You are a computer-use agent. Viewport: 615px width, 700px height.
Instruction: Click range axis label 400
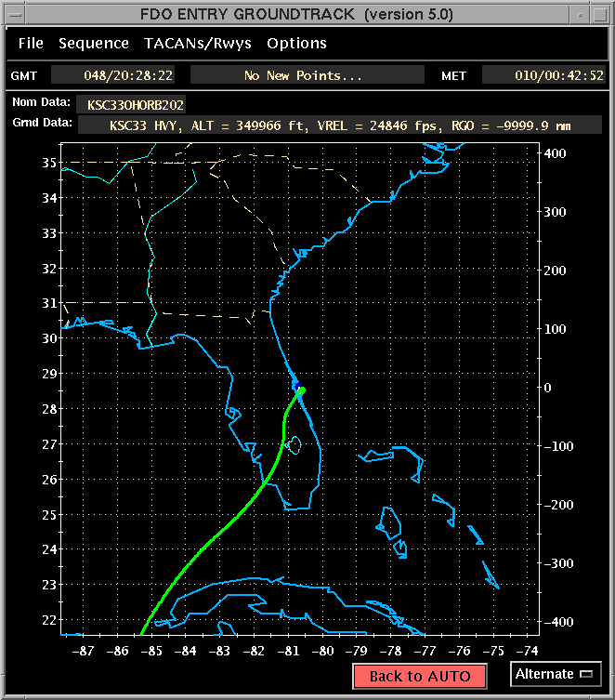point(555,153)
